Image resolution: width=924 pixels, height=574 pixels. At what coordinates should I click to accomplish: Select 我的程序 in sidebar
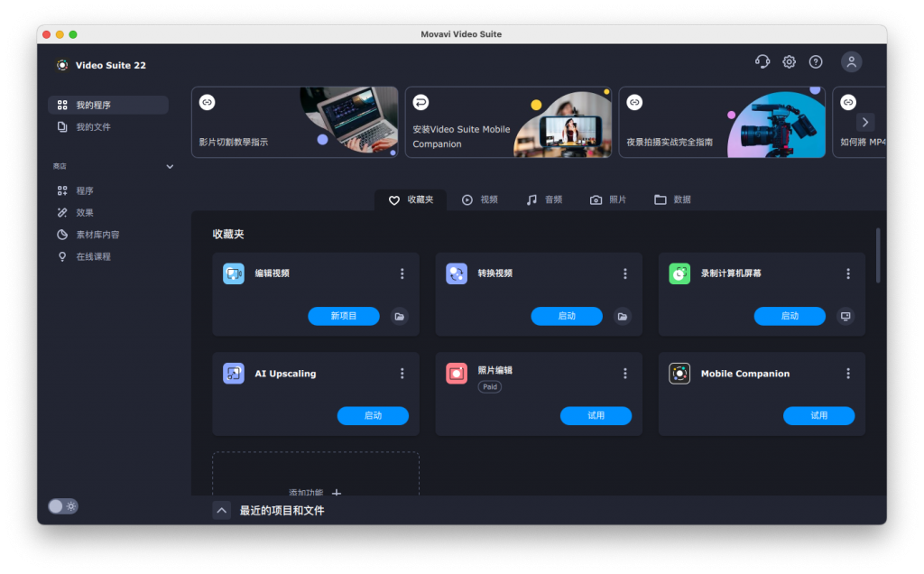coord(108,105)
